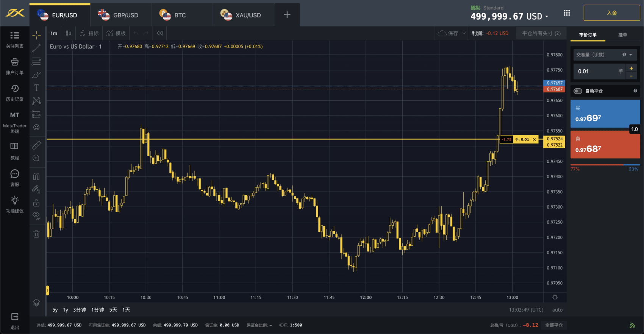Toggle the auto close position switch
The width and height of the screenshot is (644, 334).
tap(578, 91)
